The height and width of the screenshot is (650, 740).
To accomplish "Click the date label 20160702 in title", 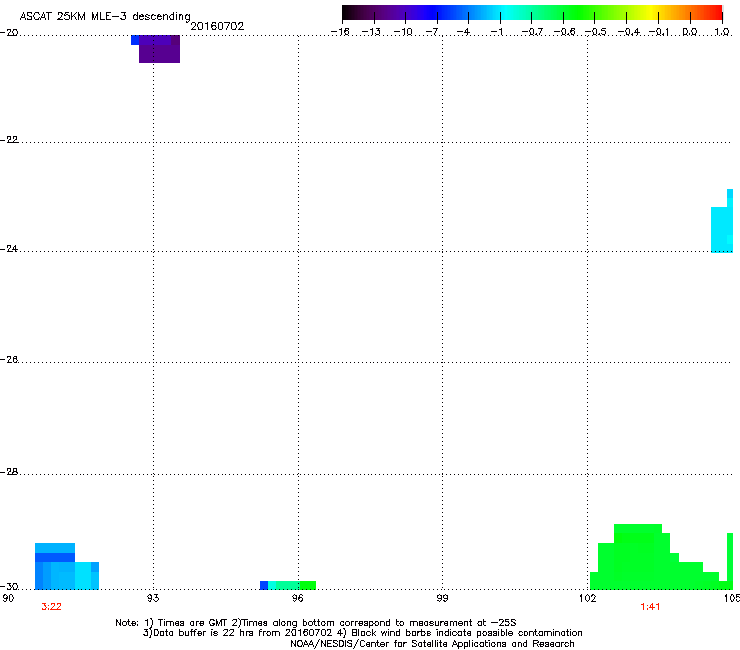I will 217,26.
